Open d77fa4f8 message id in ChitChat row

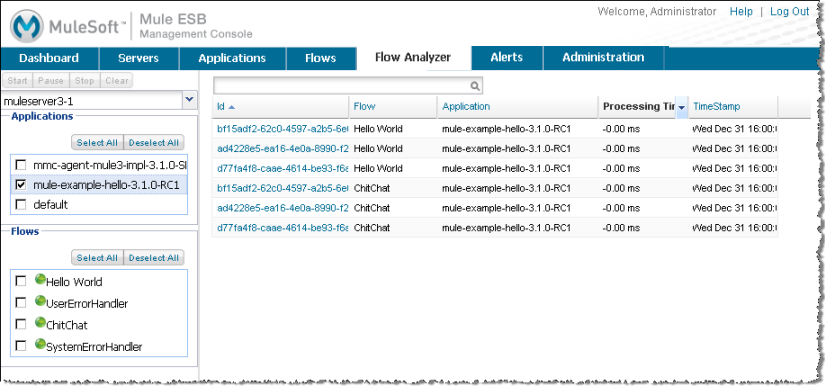(283, 228)
